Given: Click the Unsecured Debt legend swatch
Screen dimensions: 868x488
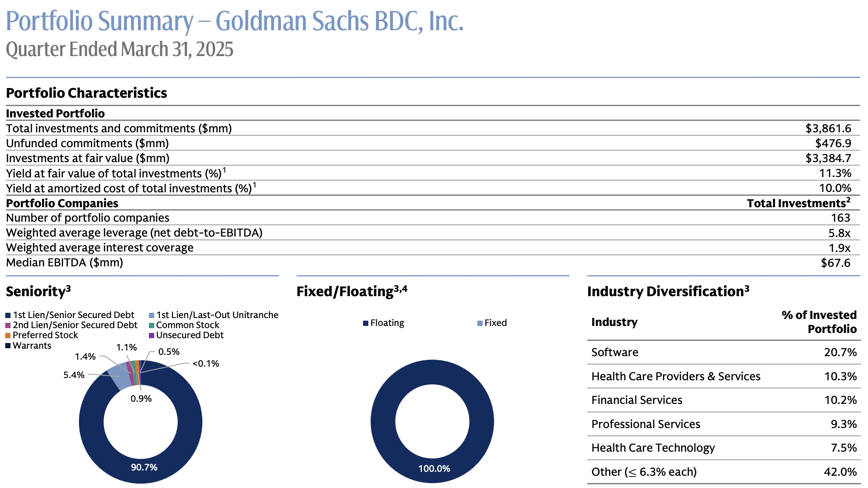Looking at the screenshot, I should [152, 336].
